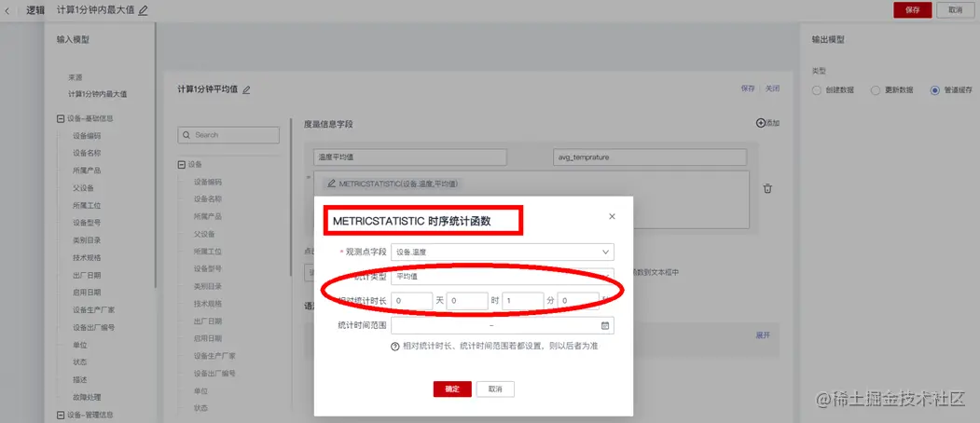The height and width of the screenshot is (423, 980).
Task: Edit the METRICSTATISTIC expression pencil icon
Action: click(331, 184)
